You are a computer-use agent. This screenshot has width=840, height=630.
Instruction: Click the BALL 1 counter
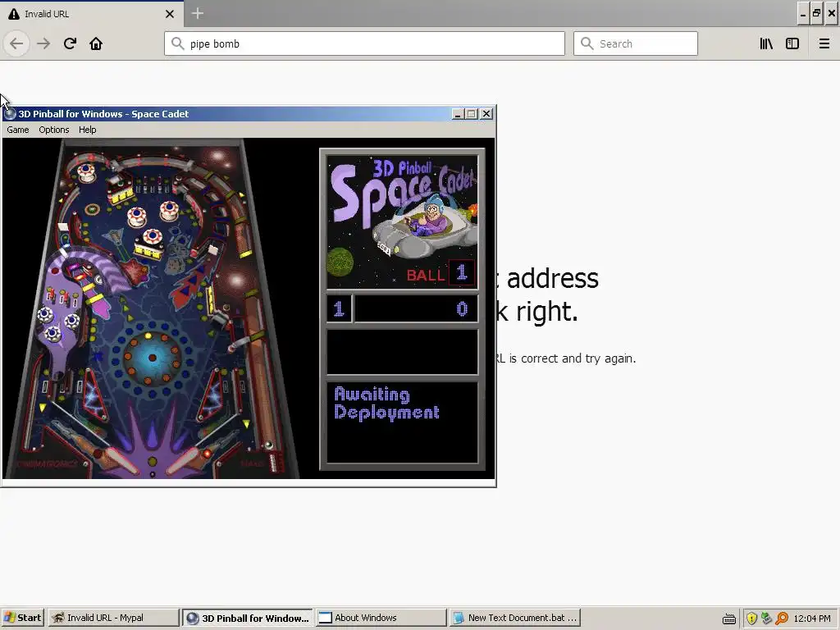(x=440, y=274)
